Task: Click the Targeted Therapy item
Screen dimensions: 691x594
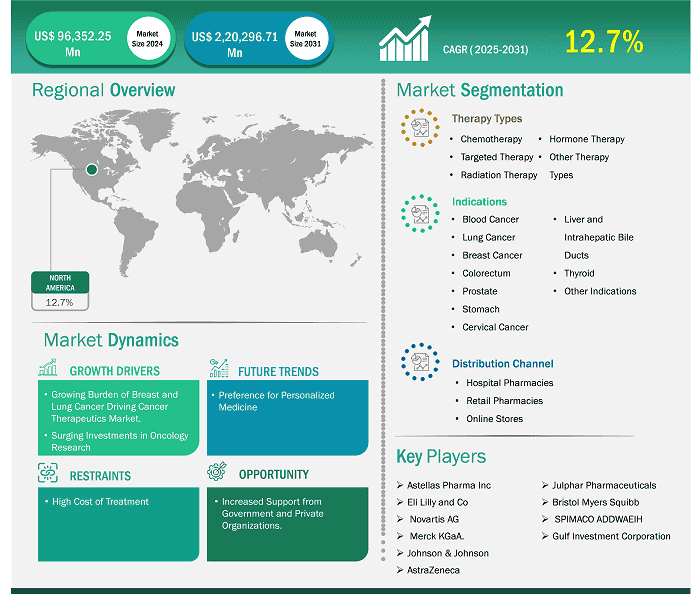Action: (497, 157)
